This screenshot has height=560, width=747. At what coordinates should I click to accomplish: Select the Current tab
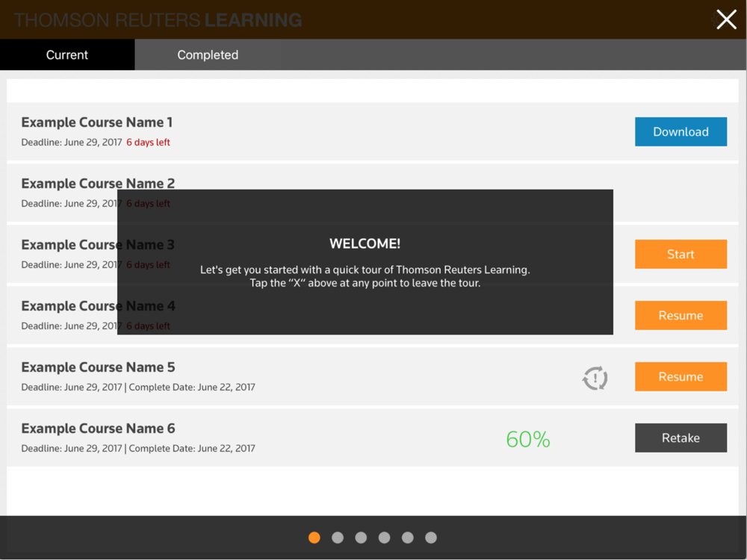click(67, 55)
